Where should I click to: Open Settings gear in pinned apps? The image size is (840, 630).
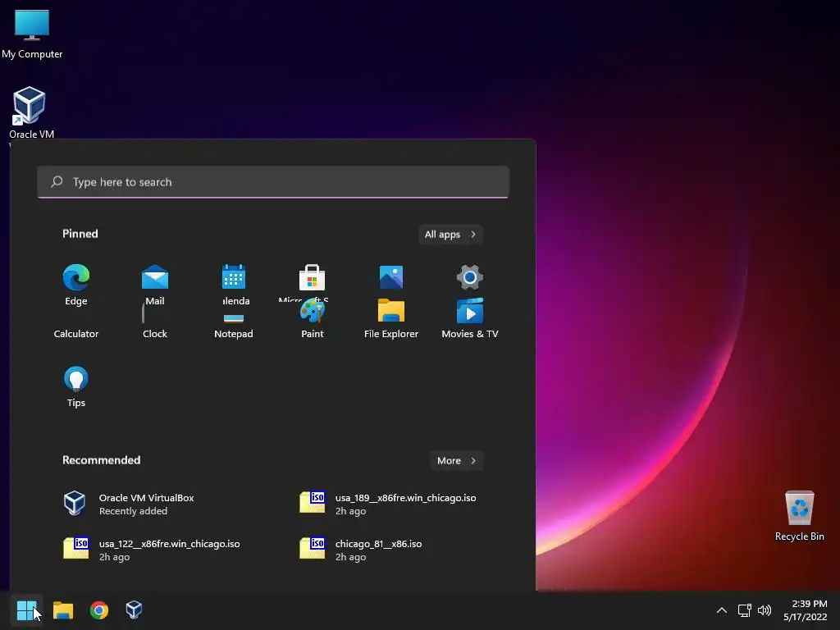pyautogui.click(x=470, y=277)
